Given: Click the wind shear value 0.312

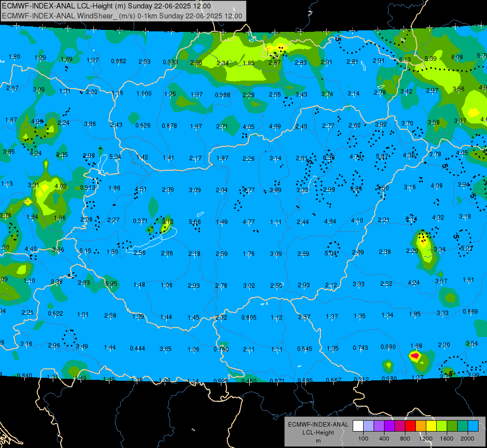Looking at the screenshot, I should [361, 379].
